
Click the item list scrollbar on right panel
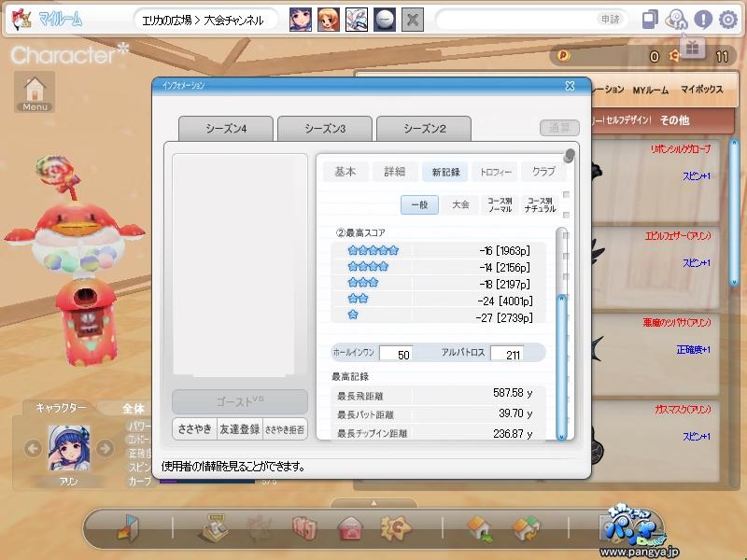pos(735,211)
